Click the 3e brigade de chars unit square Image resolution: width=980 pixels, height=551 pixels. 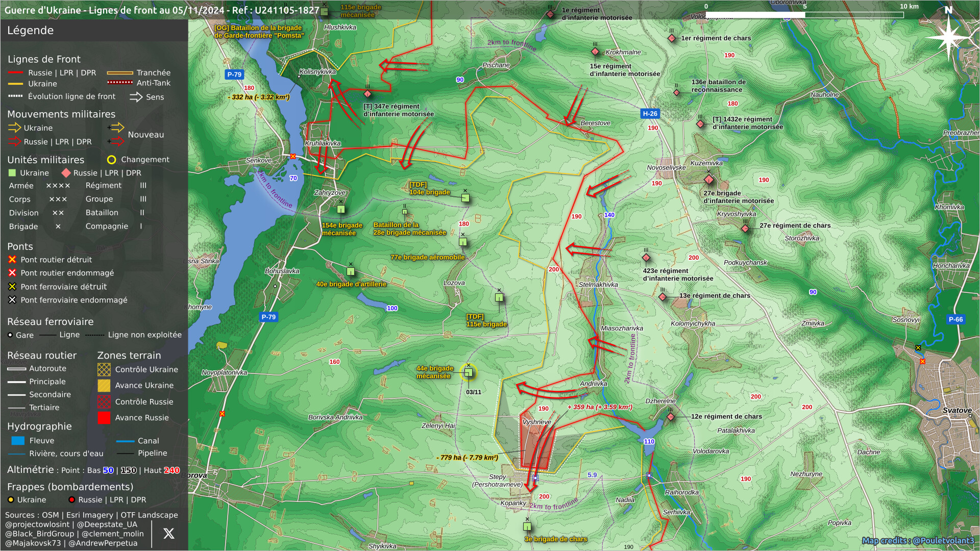tap(527, 526)
